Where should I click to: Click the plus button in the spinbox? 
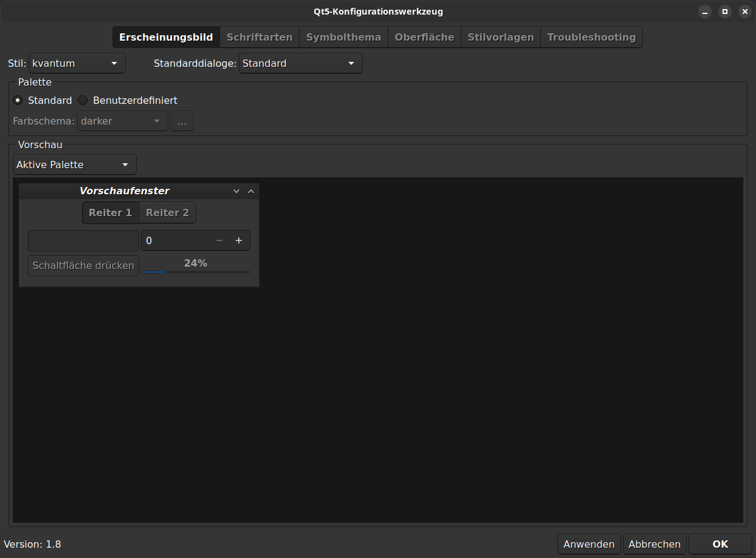239,241
